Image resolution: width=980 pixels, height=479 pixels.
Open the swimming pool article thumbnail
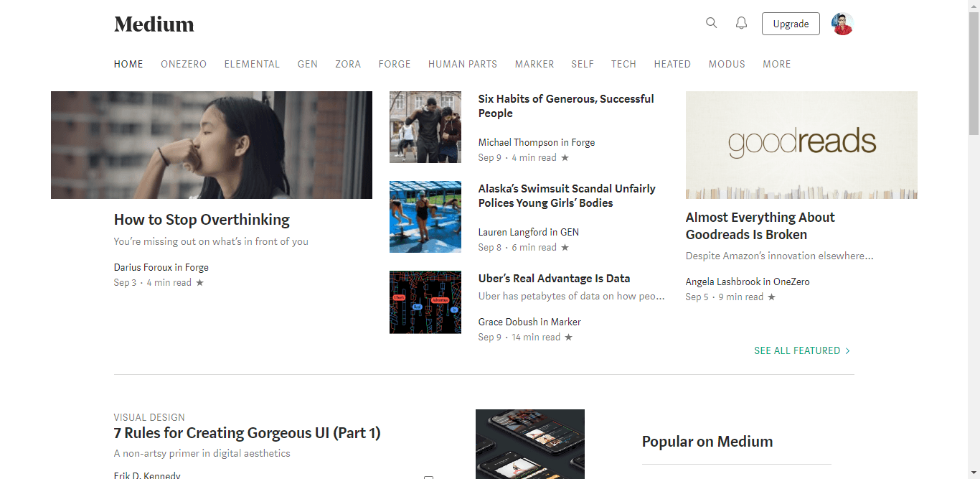425,217
